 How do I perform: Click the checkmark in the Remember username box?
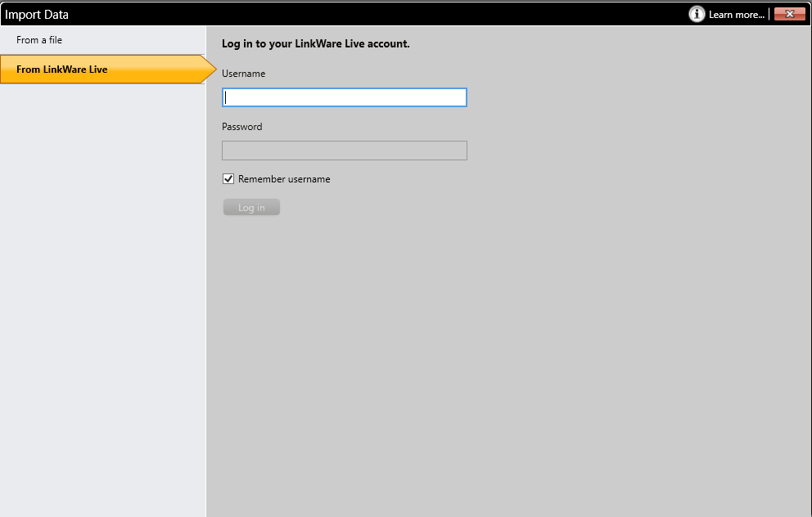[x=228, y=179]
